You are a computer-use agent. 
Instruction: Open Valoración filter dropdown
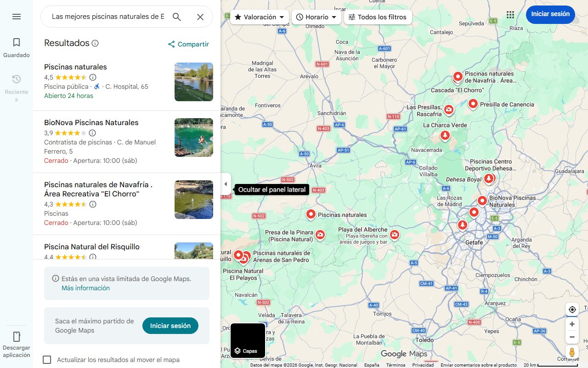point(260,17)
